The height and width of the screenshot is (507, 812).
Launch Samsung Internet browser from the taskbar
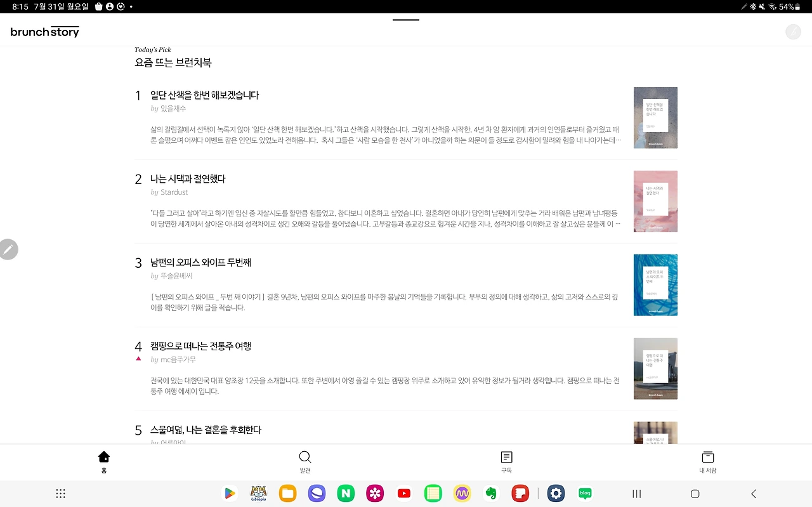(x=317, y=494)
